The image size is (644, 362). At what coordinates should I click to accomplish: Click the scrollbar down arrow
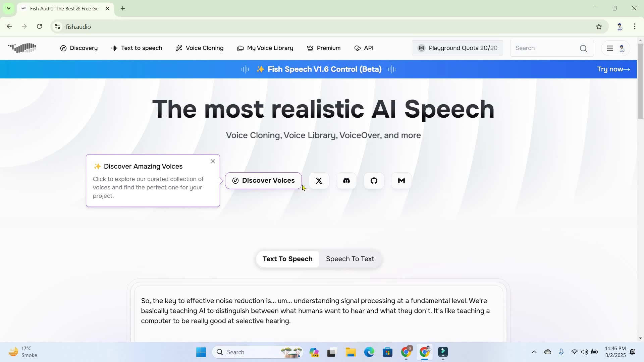pyautogui.click(x=641, y=339)
